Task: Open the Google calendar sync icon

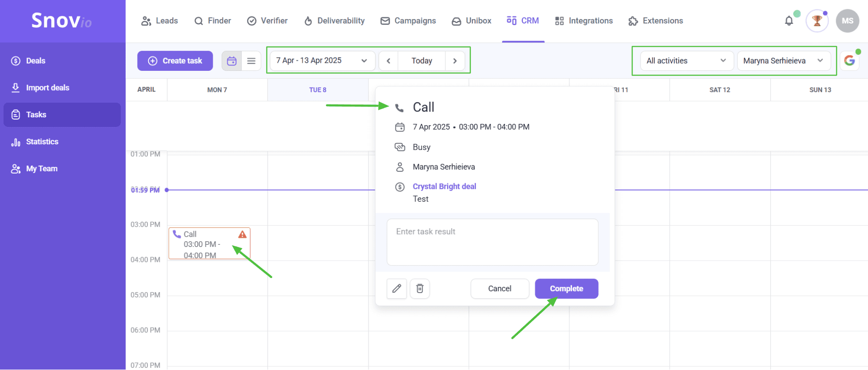Action: (x=849, y=61)
